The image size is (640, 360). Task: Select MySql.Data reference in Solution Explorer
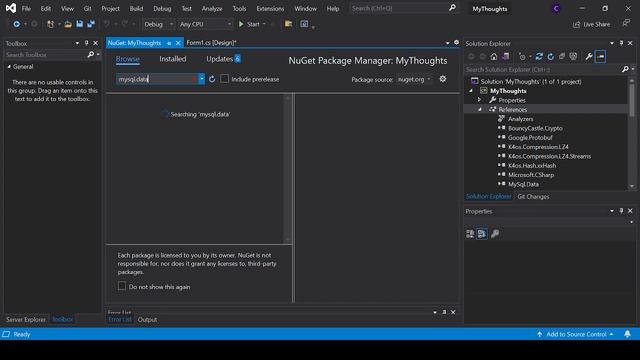(x=523, y=184)
